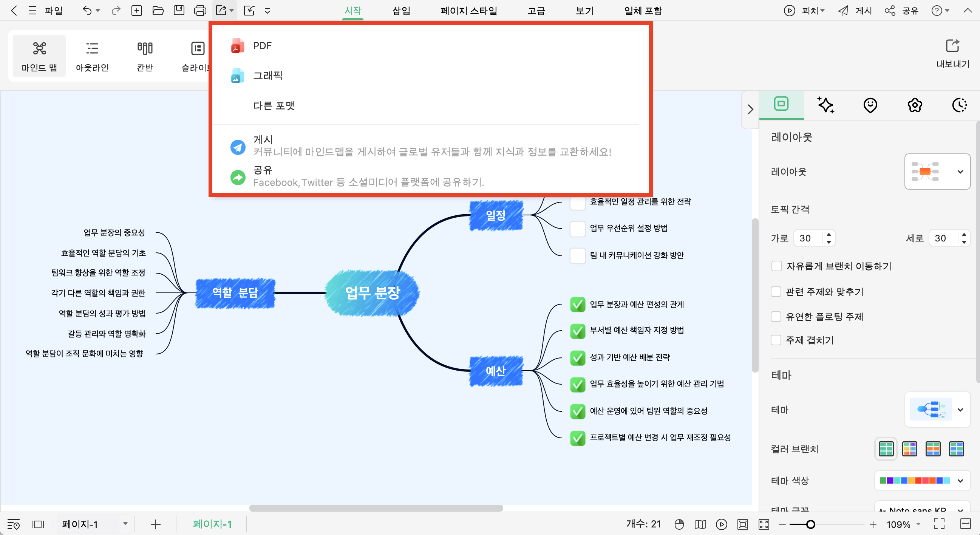Open the 레이아웃 layout dropdown

[x=937, y=172]
